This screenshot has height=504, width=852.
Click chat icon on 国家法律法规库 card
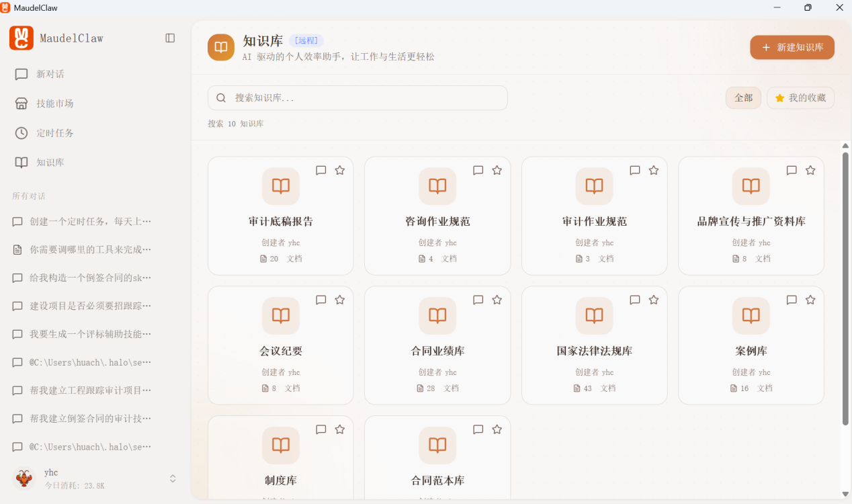click(635, 300)
